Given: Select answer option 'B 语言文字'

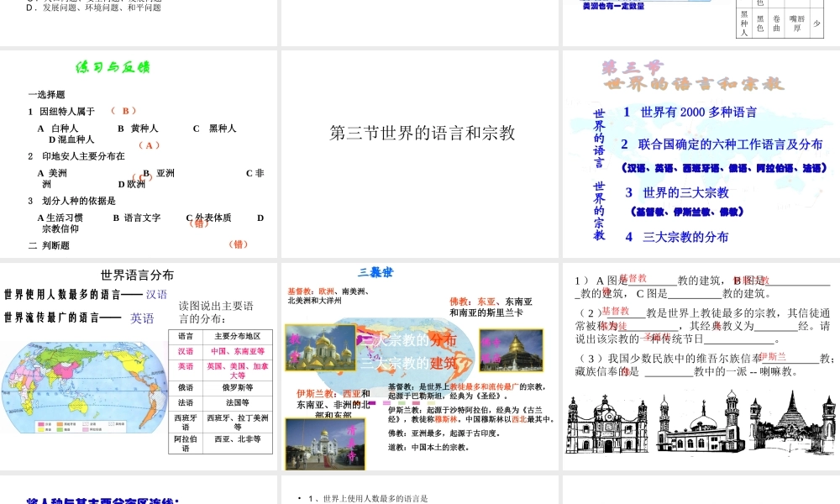Looking at the screenshot, I should [x=137, y=218].
